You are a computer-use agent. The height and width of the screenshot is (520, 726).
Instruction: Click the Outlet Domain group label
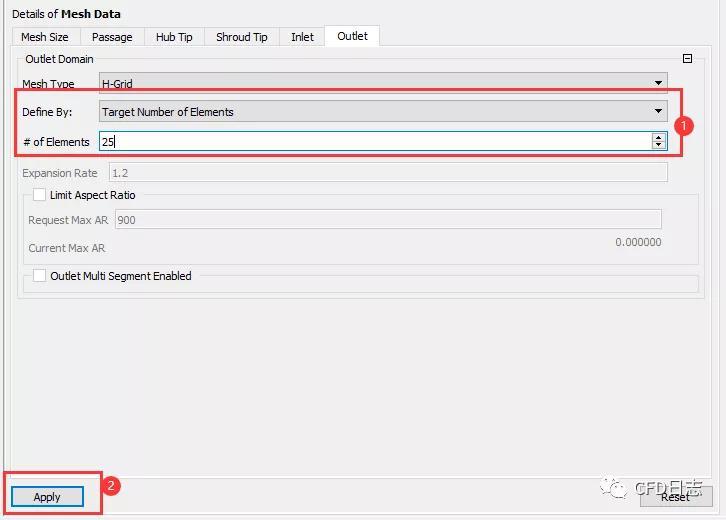point(59,59)
